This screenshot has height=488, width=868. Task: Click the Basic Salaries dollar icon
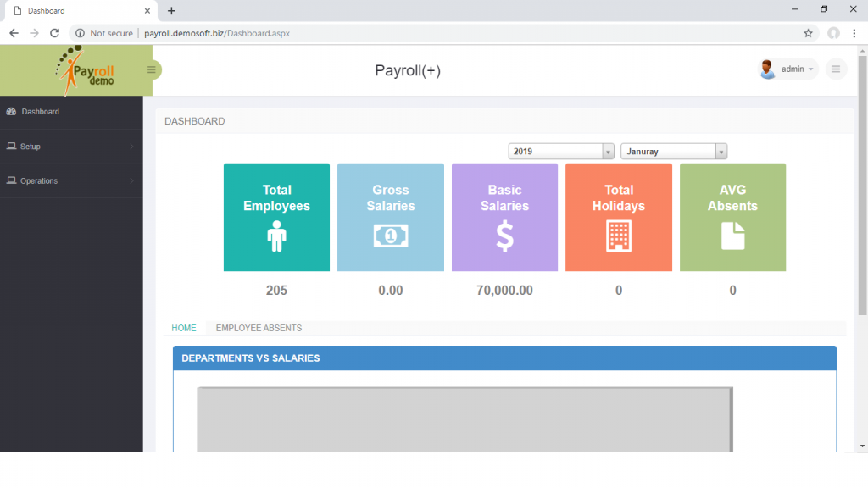504,237
